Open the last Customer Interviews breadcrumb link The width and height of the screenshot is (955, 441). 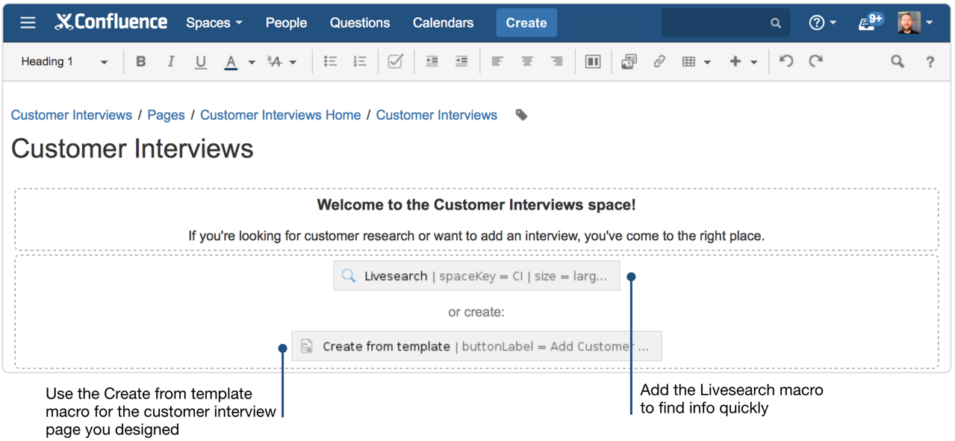tap(436, 115)
